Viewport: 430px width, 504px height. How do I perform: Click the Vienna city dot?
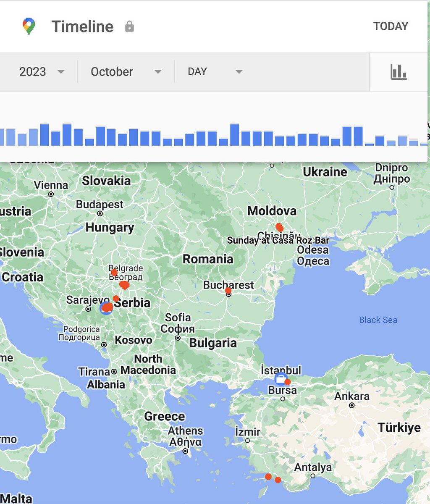coord(51,194)
